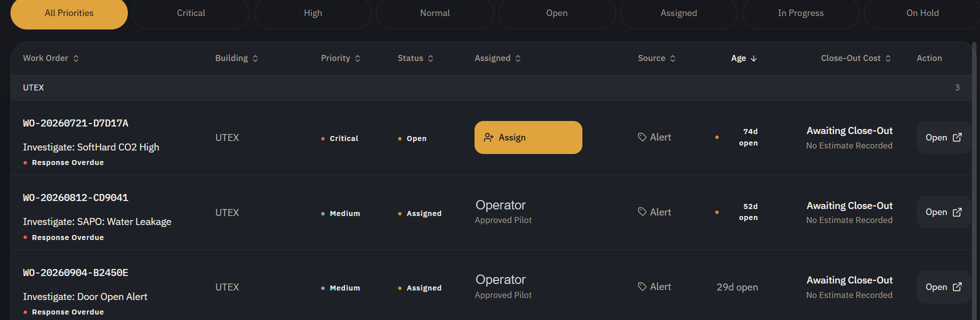Click "Investigate: SoftHard CO2 High" title
980x320 pixels.
click(x=91, y=147)
